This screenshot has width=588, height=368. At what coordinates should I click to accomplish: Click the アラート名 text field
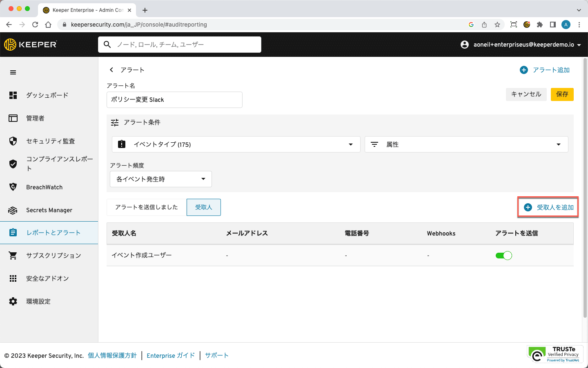point(174,100)
